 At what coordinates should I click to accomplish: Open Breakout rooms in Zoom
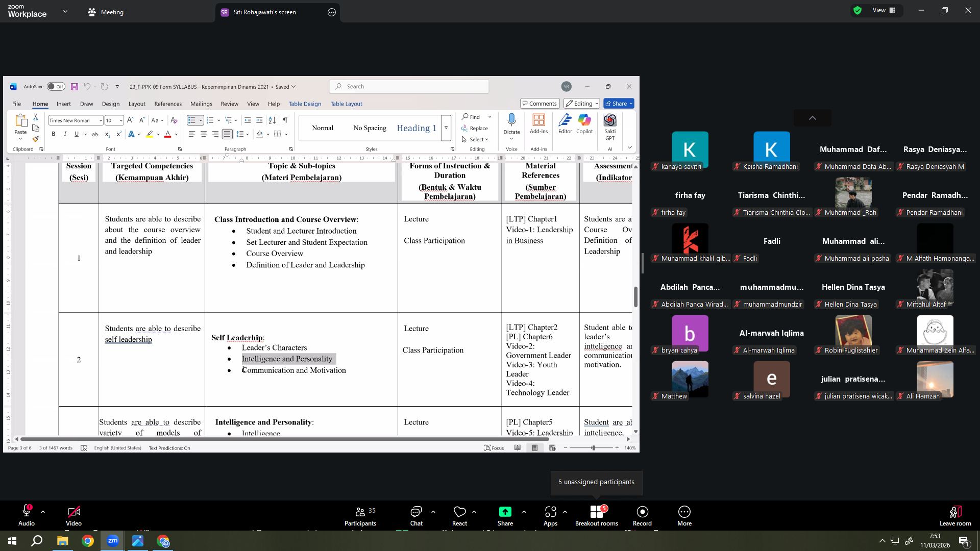(x=597, y=516)
